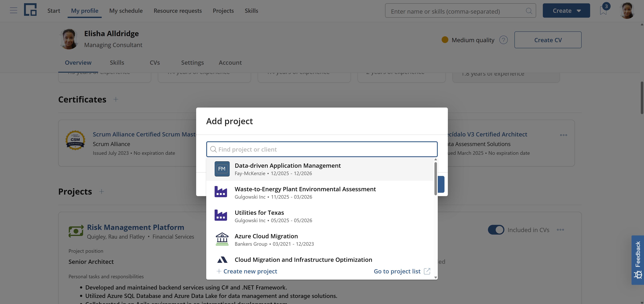Click factory icon of Utilities for Texas

click(221, 215)
